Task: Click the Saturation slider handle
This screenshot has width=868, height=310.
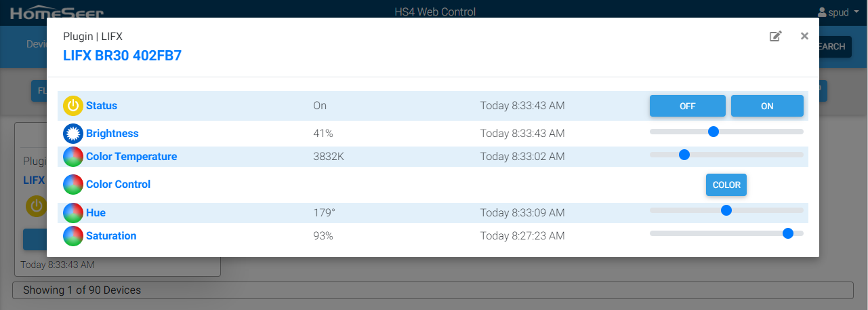Action: click(x=788, y=233)
